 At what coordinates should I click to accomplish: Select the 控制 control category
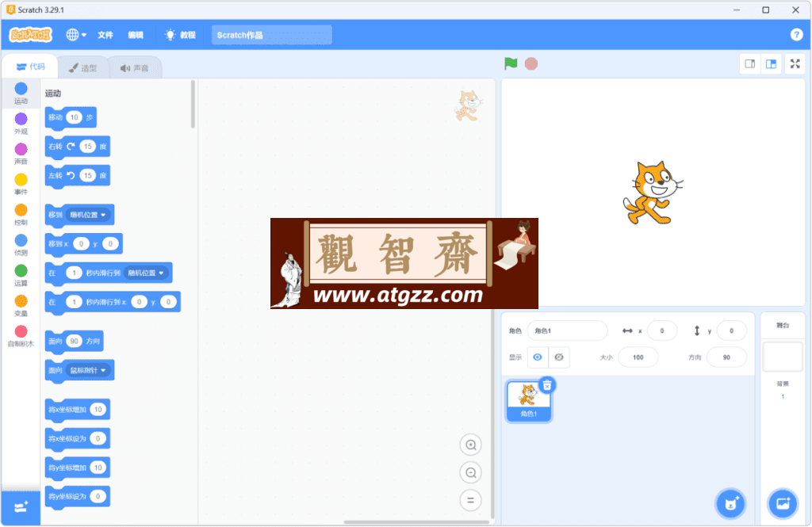click(21, 215)
